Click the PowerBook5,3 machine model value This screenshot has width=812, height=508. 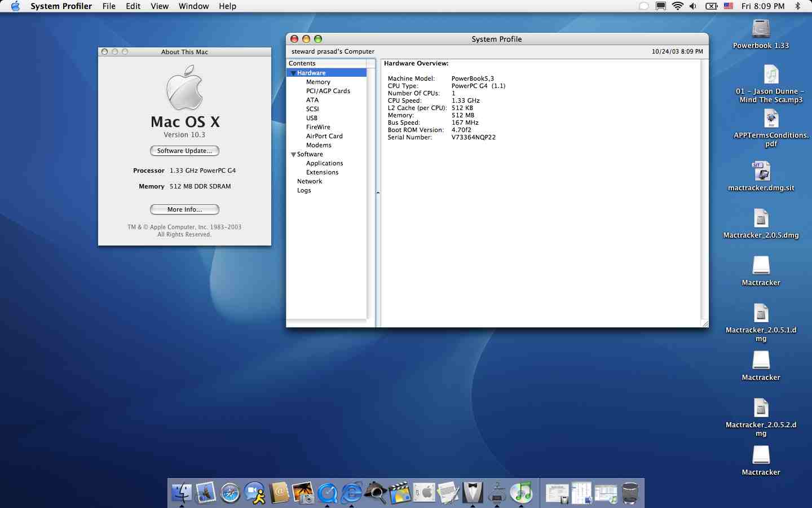point(473,78)
